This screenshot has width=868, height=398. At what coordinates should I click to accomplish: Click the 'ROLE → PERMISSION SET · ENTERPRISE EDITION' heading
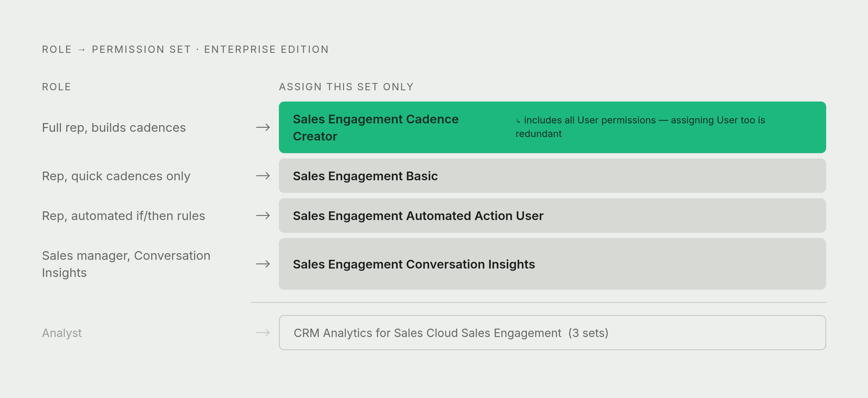(185, 50)
